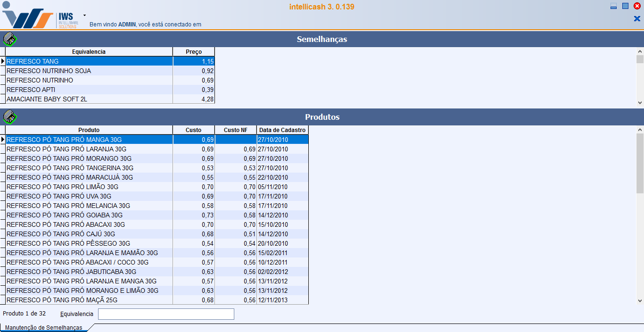The image size is (644, 332).
Task: Click the intellicash 3. 0.139 title text
Action: 322,7
